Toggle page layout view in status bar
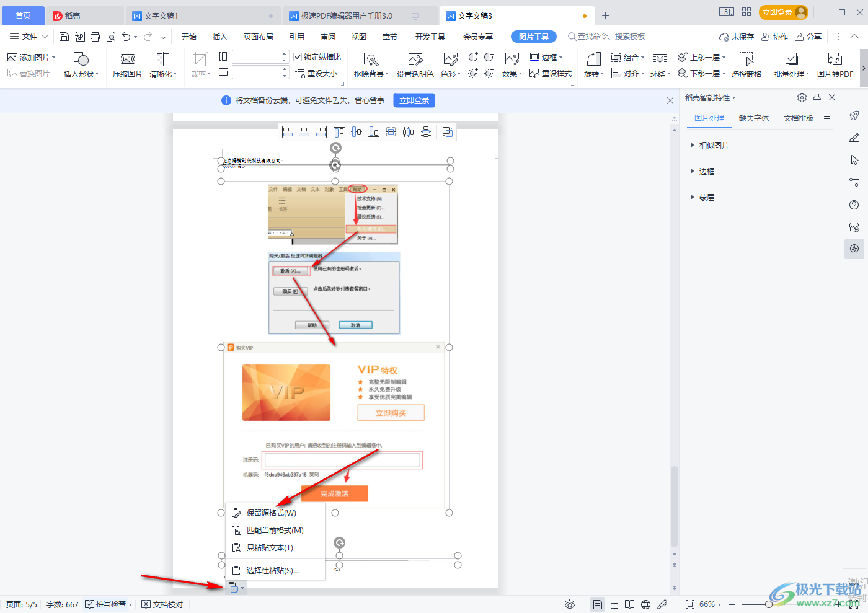 (x=597, y=604)
